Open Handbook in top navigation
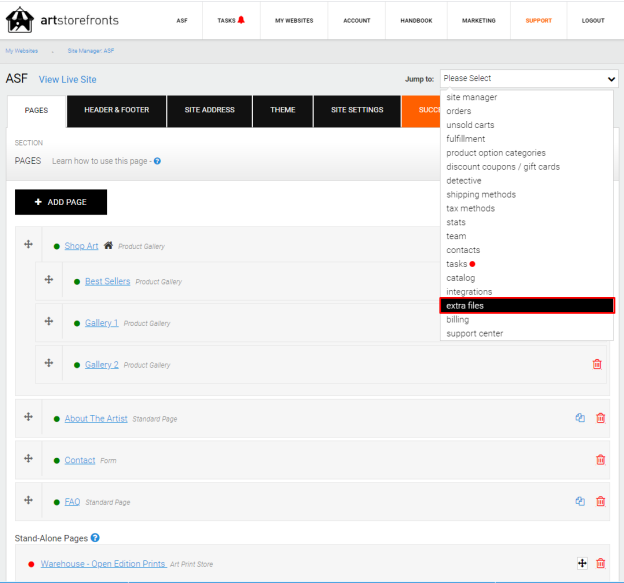This screenshot has width=624, height=583. click(x=416, y=20)
